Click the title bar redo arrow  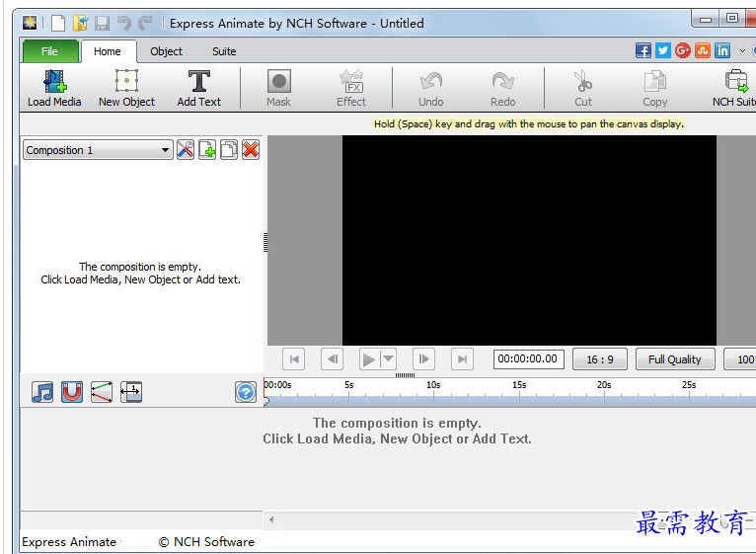click(x=145, y=23)
